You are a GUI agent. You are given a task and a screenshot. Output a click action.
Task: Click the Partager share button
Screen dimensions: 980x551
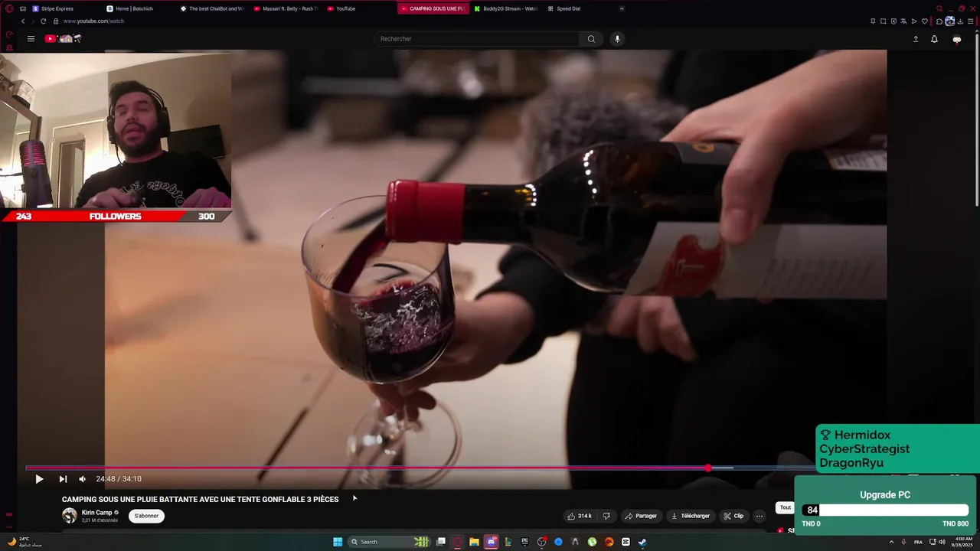tap(641, 516)
